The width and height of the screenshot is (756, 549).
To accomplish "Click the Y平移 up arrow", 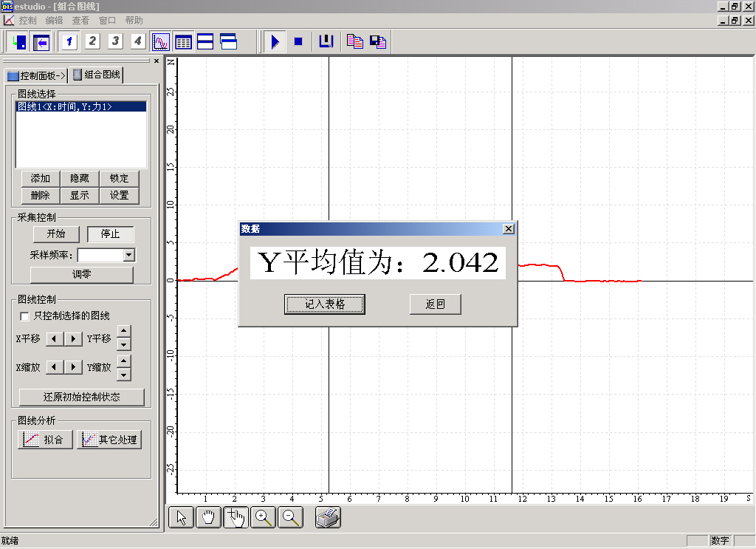I will 124,332.
